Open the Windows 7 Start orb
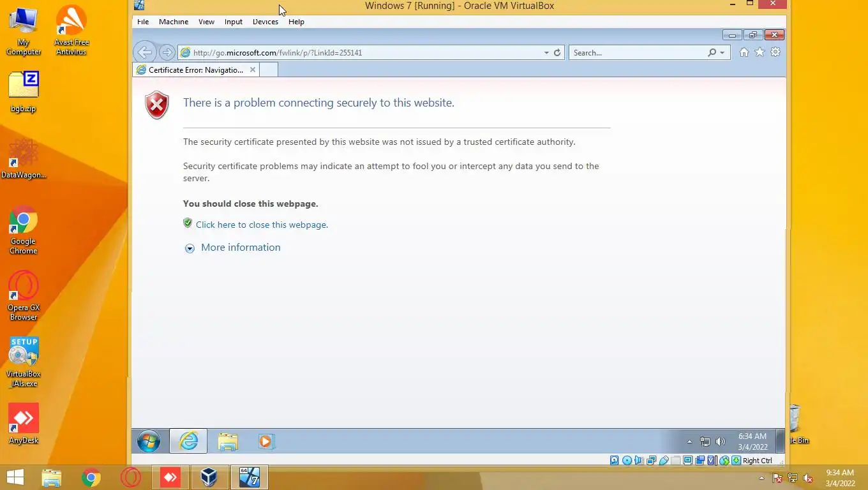868x490 pixels. coord(149,442)
